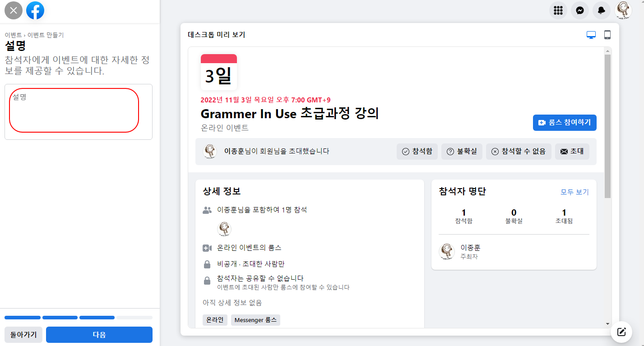Join the room via 룸스 참여하기
The image size is (644, 346).
565,123
